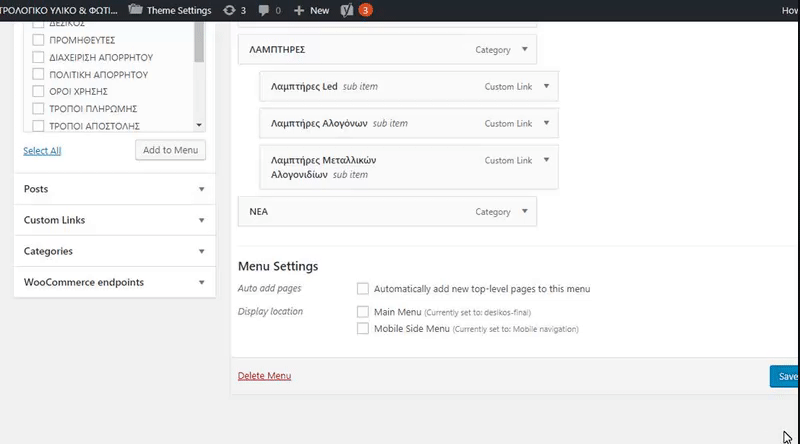Click the plus New content icon
This screenshot has height=444, width=800.
coord(300,10)
